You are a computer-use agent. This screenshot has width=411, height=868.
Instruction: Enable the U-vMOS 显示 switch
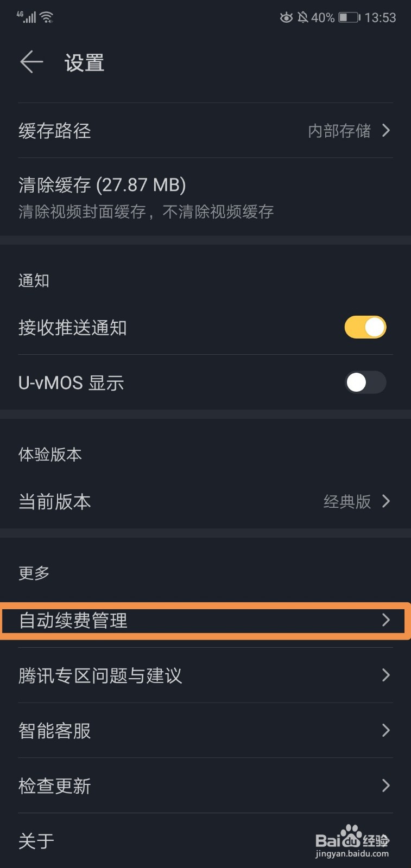pyautogui.click(x=365, y=382)
